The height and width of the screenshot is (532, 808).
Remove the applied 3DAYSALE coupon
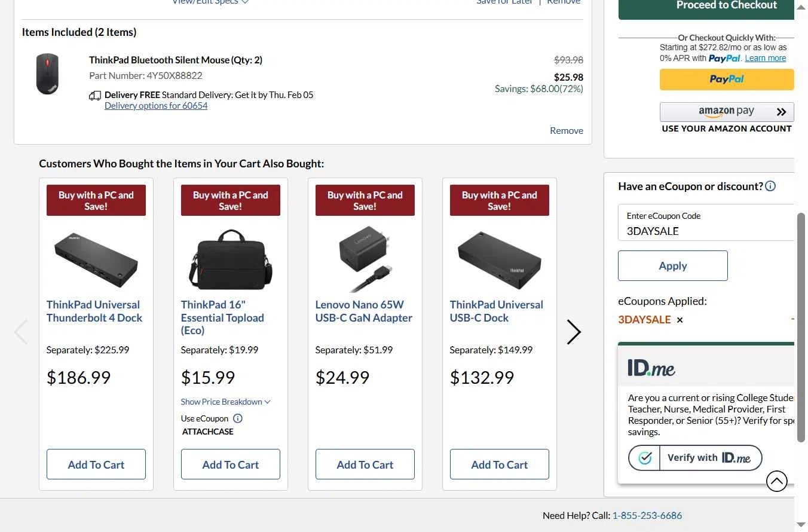point(680,320)
